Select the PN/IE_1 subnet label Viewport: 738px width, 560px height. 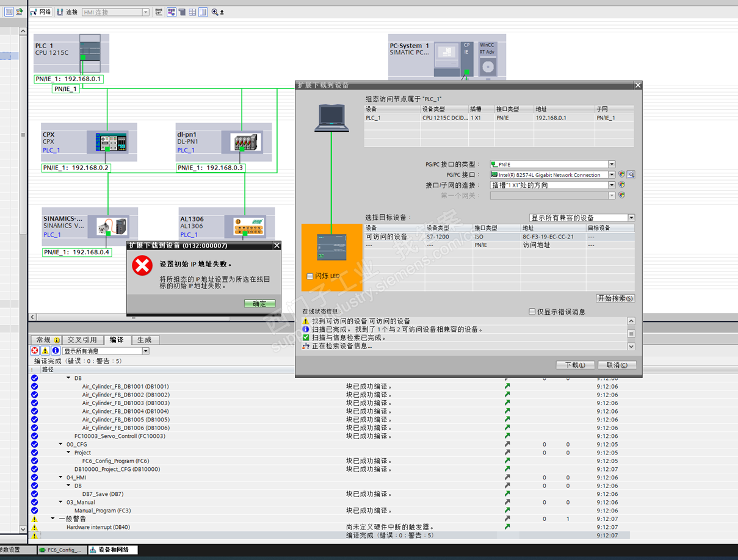66,89
